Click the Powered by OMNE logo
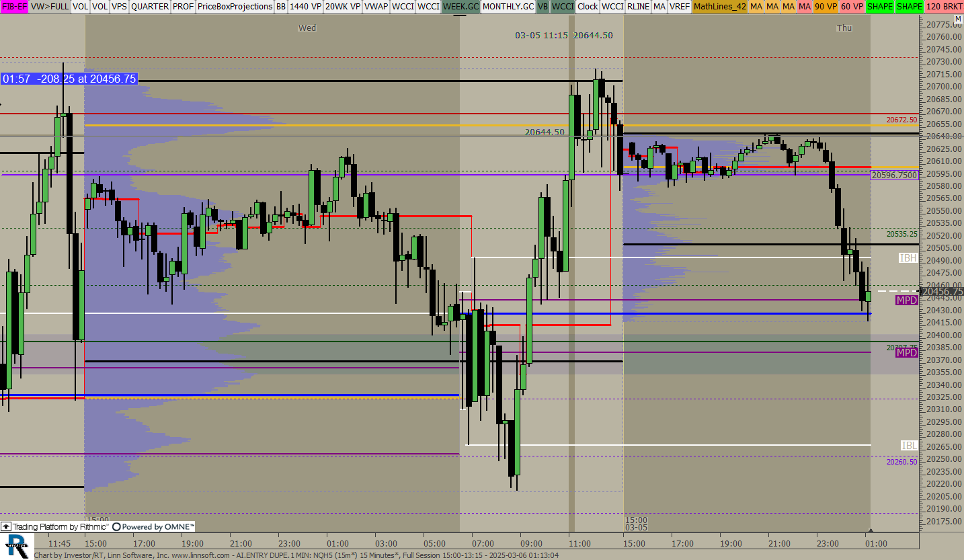This screenshot has width=964, height=560. point(154,527)
